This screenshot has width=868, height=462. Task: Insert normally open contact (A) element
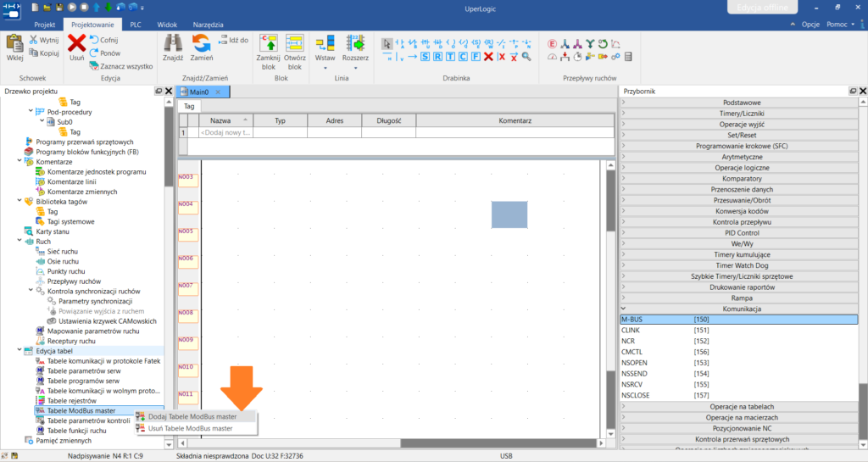click(x=400, y=44)
